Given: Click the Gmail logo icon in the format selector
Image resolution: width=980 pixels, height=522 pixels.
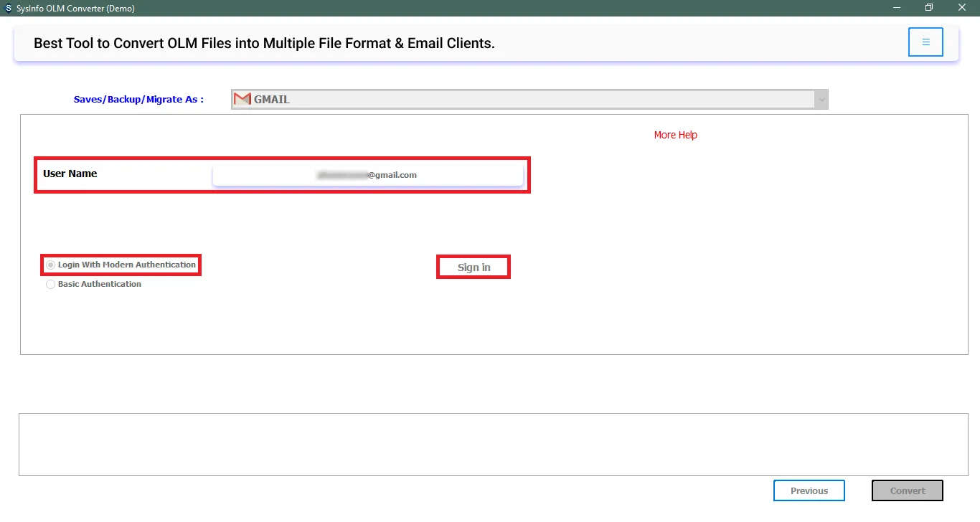Looking at the screenshot, I should click(242, 99).
